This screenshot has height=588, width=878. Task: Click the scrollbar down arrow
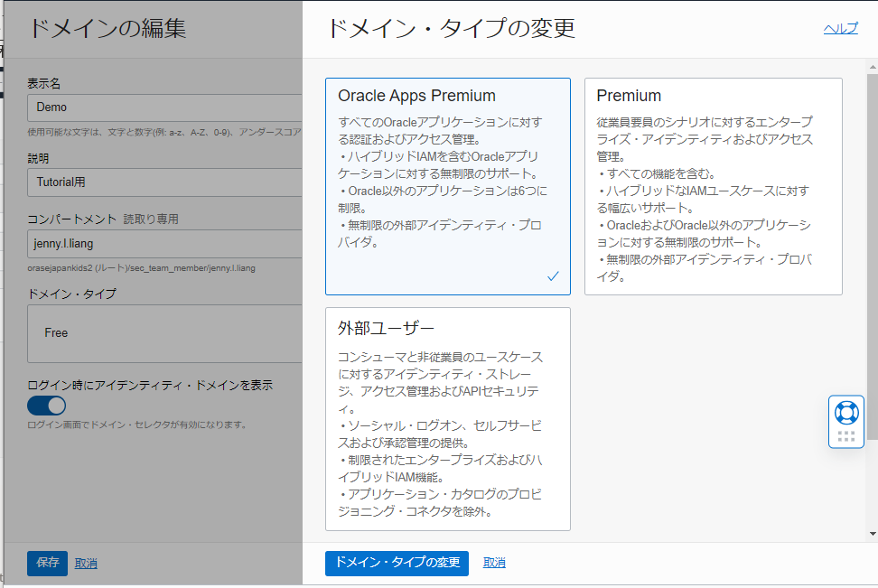tap(872, 534)
